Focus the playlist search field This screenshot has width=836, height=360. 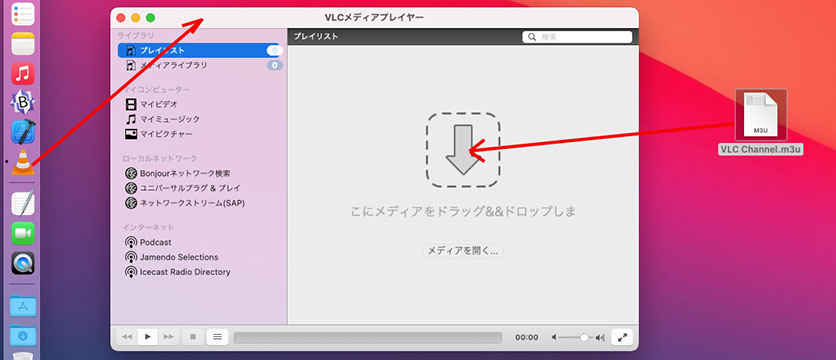click(x=577, y=37)
